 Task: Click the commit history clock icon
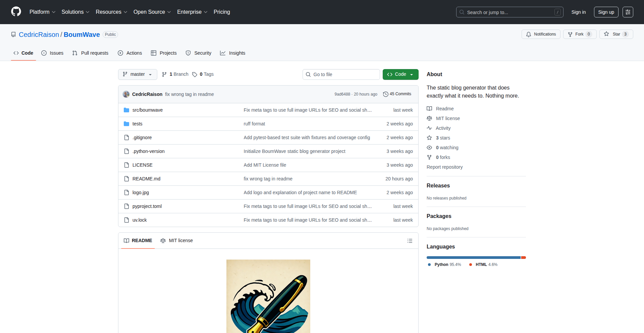pyautogui.click(x=386, y=94)
